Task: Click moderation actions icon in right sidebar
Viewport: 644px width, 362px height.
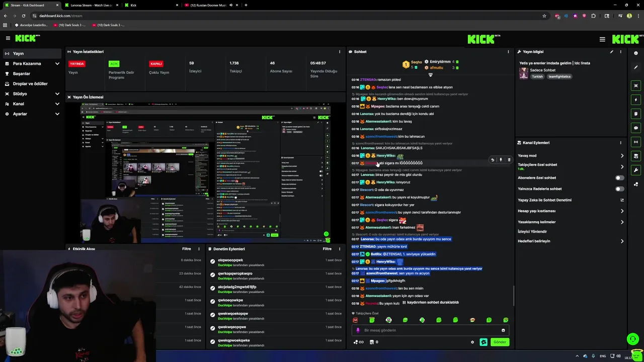Action: 636,156
